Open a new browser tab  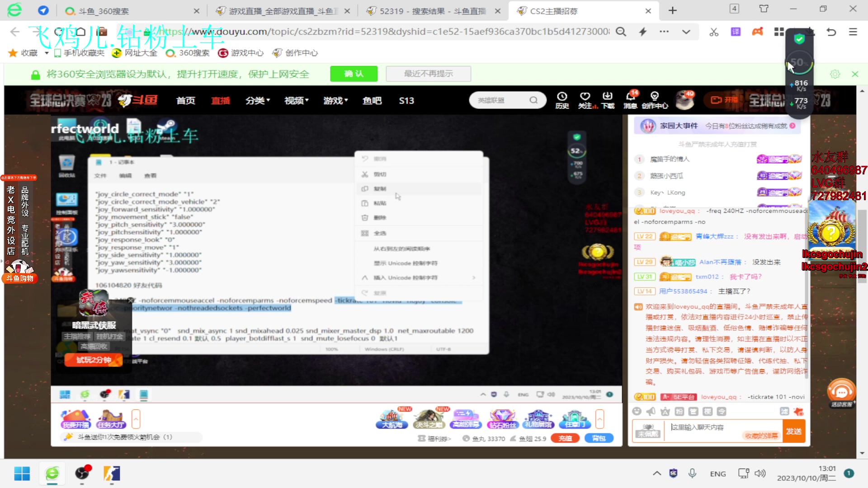672,10
